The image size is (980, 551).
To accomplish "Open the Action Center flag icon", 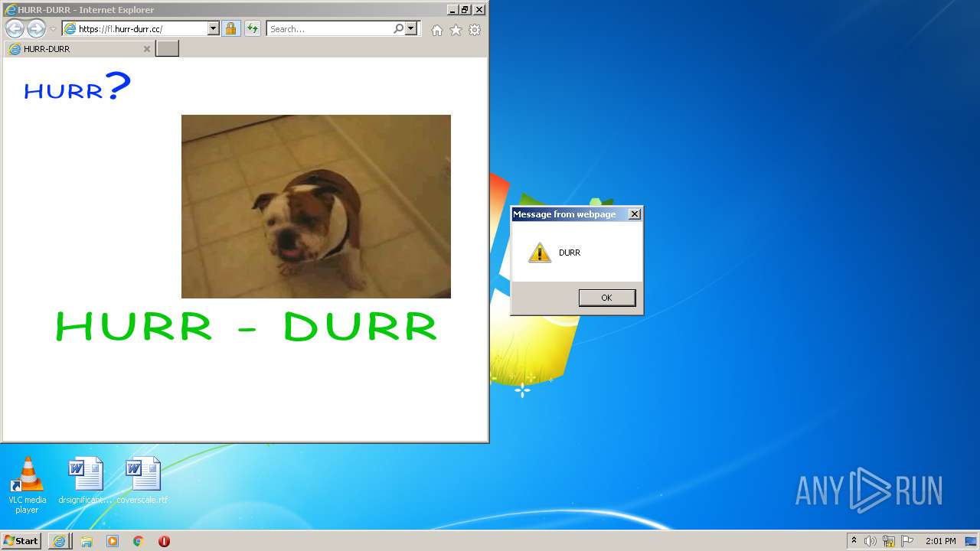I will [x=907, y=541].
